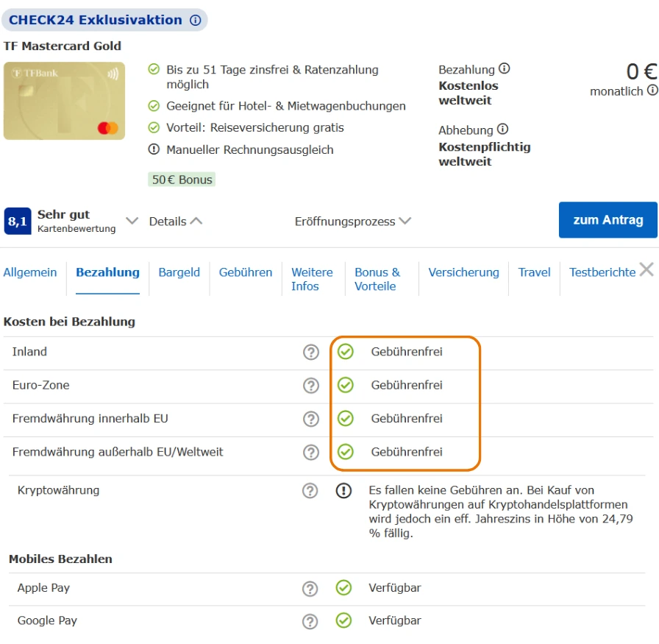
Task: Click the zum Antrag button
Action: (x=608, y=220)
